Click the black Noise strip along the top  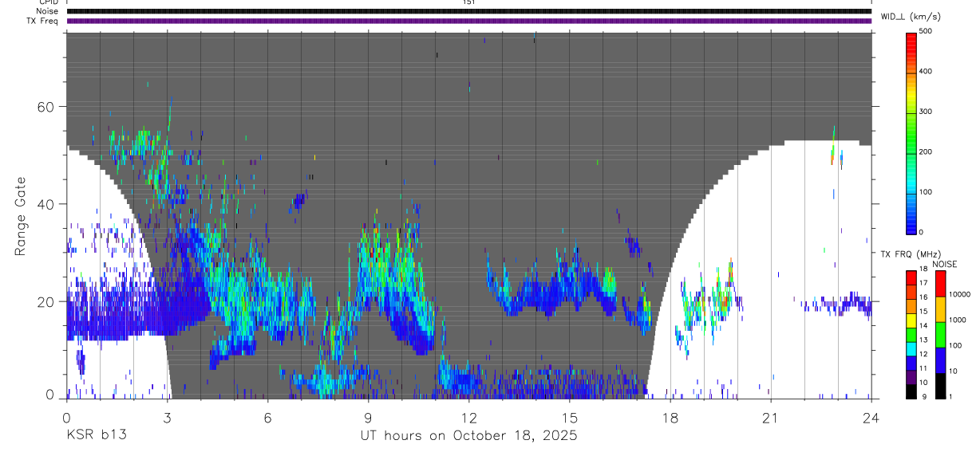coord(468,11)
